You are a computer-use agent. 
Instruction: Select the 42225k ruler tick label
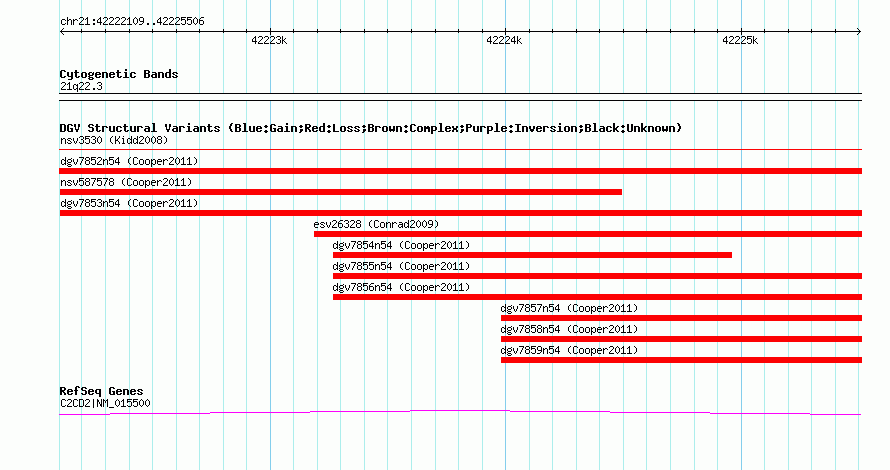(x=740, y=40)
